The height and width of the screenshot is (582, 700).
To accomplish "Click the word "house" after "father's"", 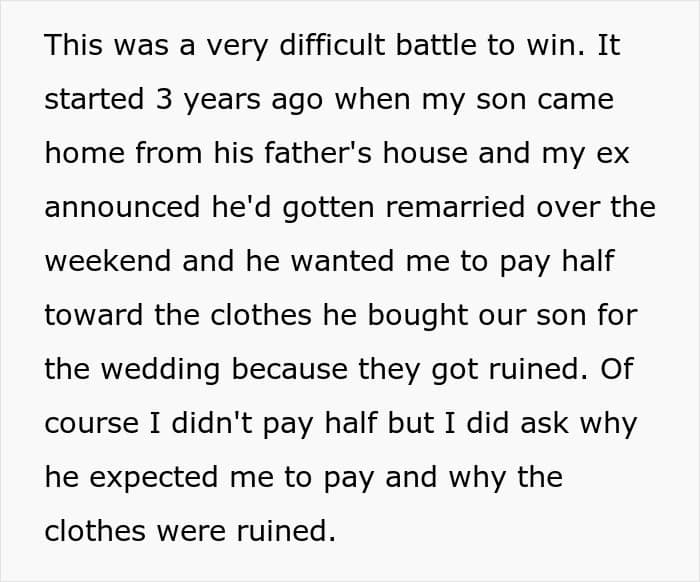I will pos(425,153).
